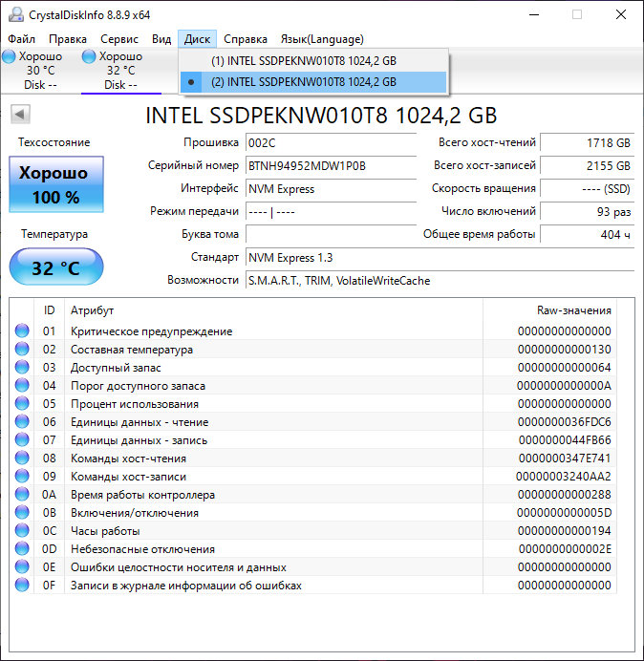Click the serial number field BTNH94952MDW1P0B
644x661 pixels.
331,165
